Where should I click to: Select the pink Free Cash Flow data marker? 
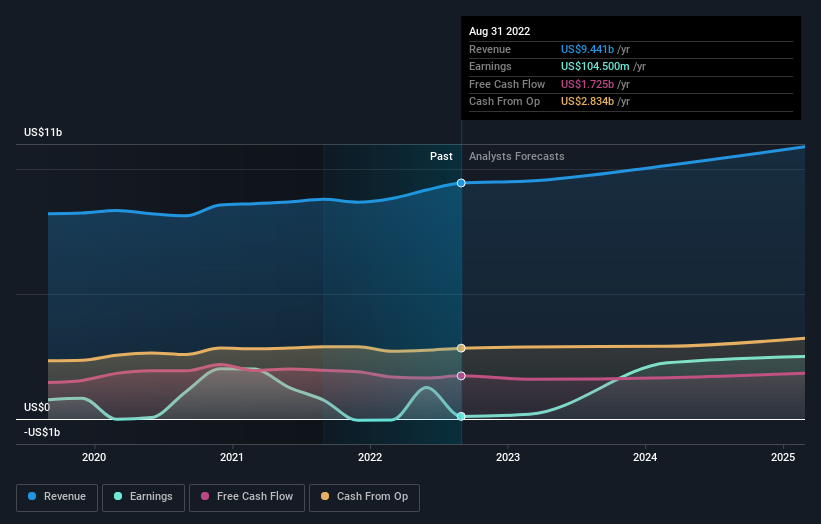(x=461, y=376)
